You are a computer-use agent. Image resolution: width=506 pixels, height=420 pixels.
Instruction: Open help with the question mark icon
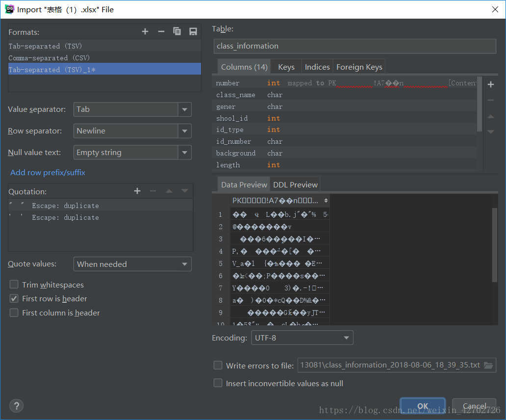click(17, 406)
